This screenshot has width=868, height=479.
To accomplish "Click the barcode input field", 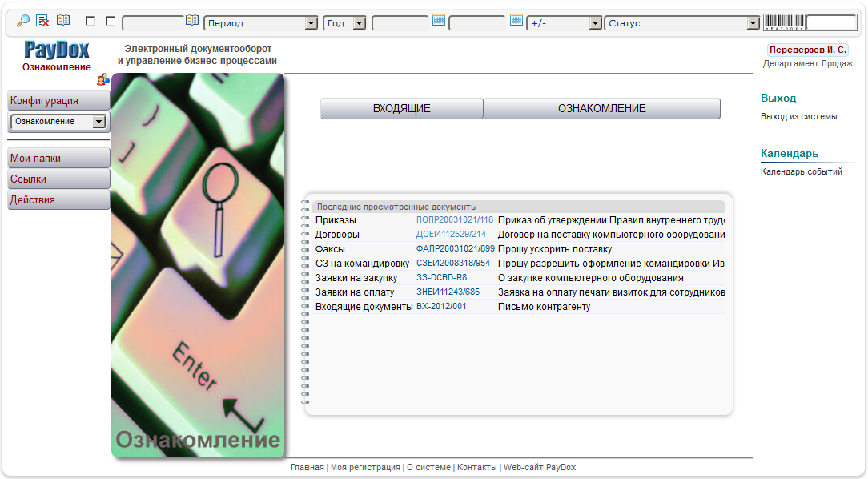I will [831, 22].
